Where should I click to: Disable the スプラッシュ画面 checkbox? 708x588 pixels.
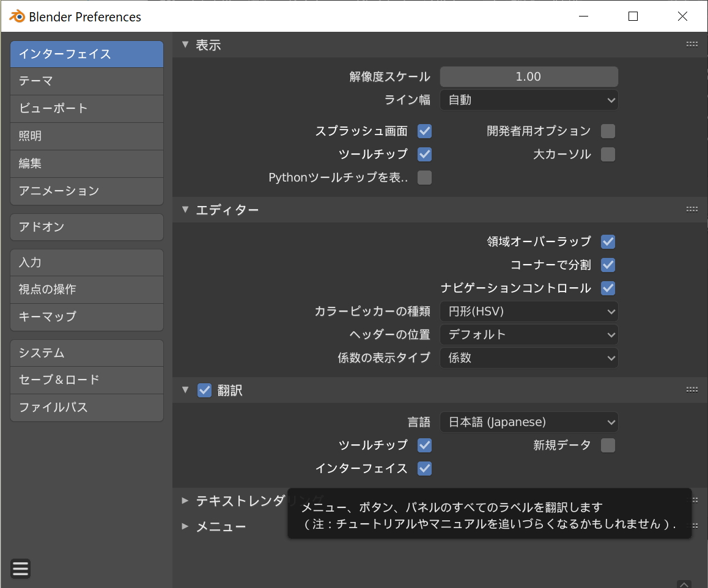click(x=424, y=131)
